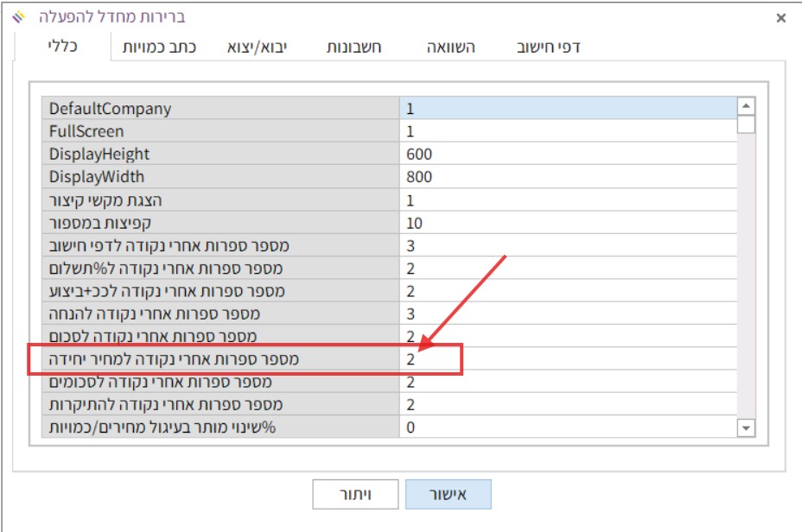Switch to the כתב כמויות tab
Screen dimensions: 802x532
pos(159,47)
